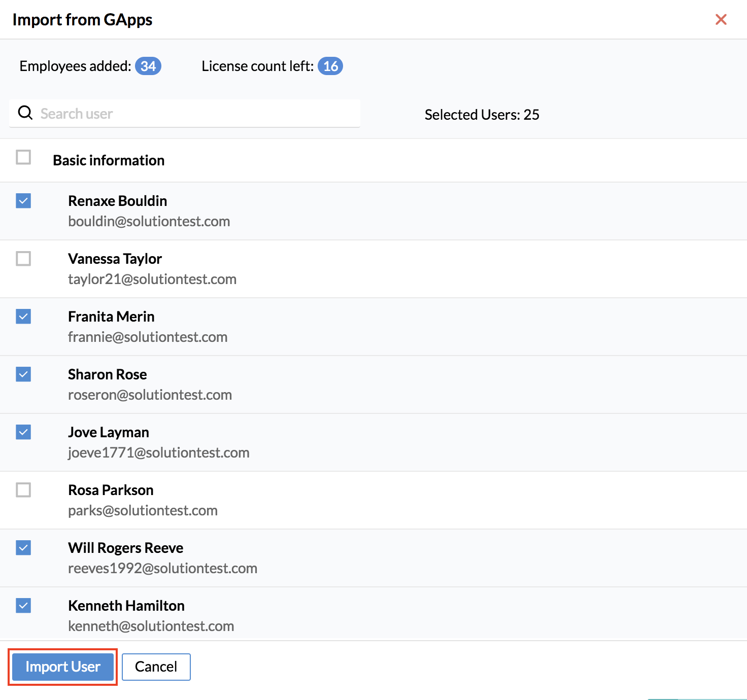The image size is (747, 700).
Task: Click the email parks@solutiontest.com
Action: [143, 510]
